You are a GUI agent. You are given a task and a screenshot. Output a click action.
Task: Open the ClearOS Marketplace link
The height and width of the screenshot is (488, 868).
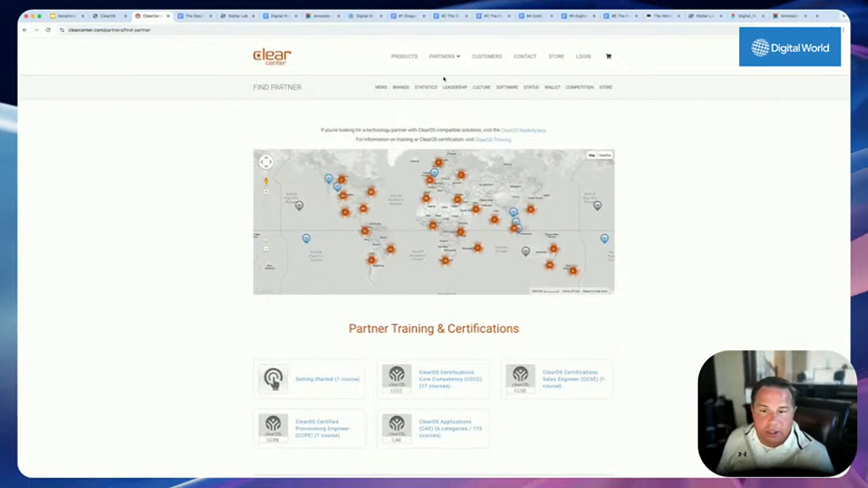click(x=523, y=130)
